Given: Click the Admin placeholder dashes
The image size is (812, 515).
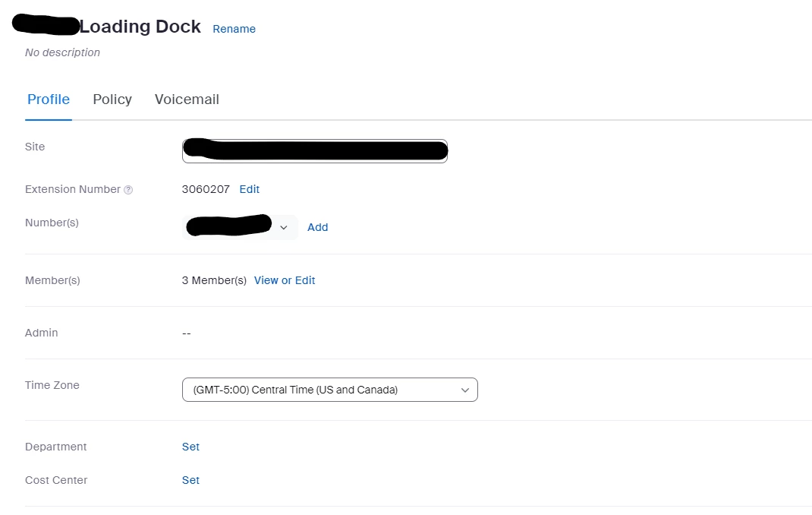Looking at the screenshot, I should coord(187,333).
